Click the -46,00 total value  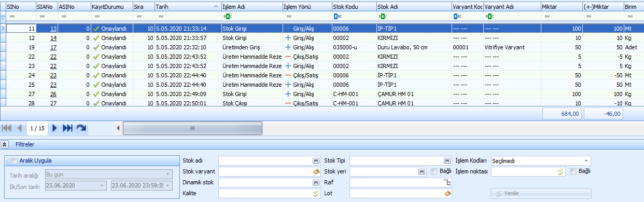click(x=604, y=114)
